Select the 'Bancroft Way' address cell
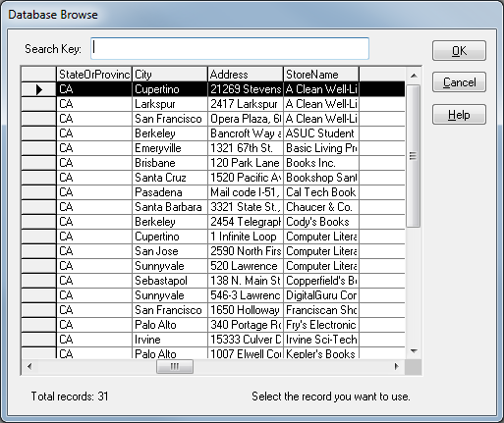 246,133
